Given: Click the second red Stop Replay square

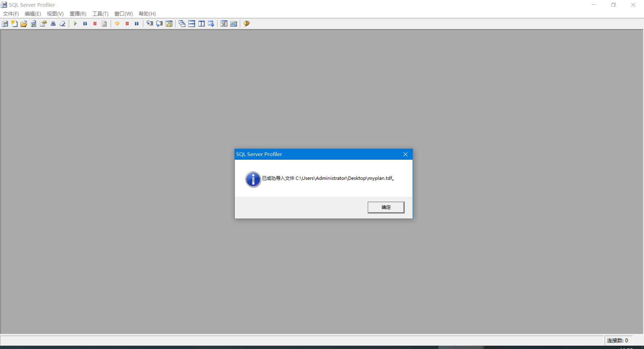Looking at the screenshot, I should coord(127,23).
